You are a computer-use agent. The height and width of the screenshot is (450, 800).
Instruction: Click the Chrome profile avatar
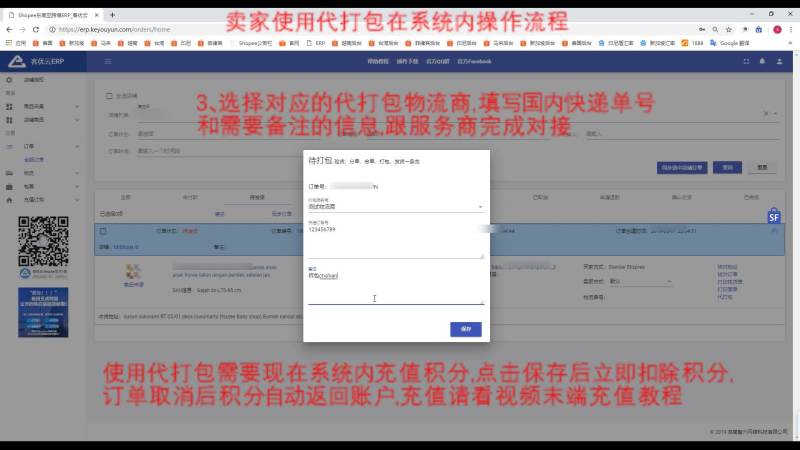click(777, 30)
